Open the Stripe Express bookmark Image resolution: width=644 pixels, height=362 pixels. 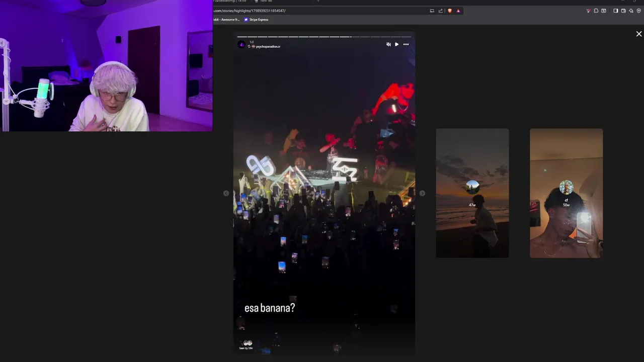tap(256, 20)
